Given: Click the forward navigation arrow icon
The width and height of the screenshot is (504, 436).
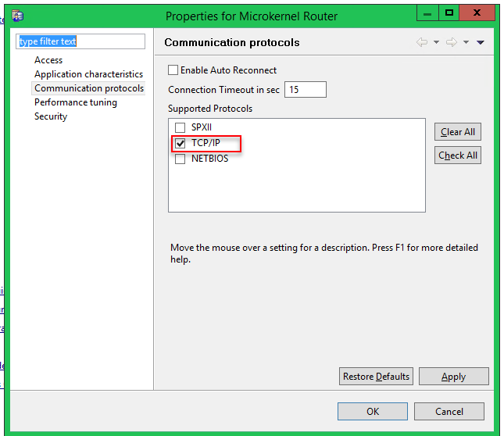Looking at the screenshot, I should tap(452, 42).
